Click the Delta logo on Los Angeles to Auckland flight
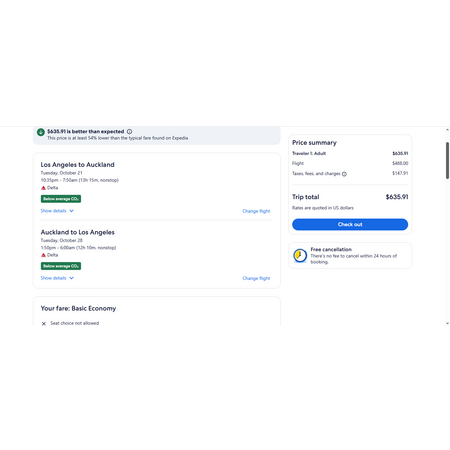Screen dimensions: 450x450 (x=43, y=188)
